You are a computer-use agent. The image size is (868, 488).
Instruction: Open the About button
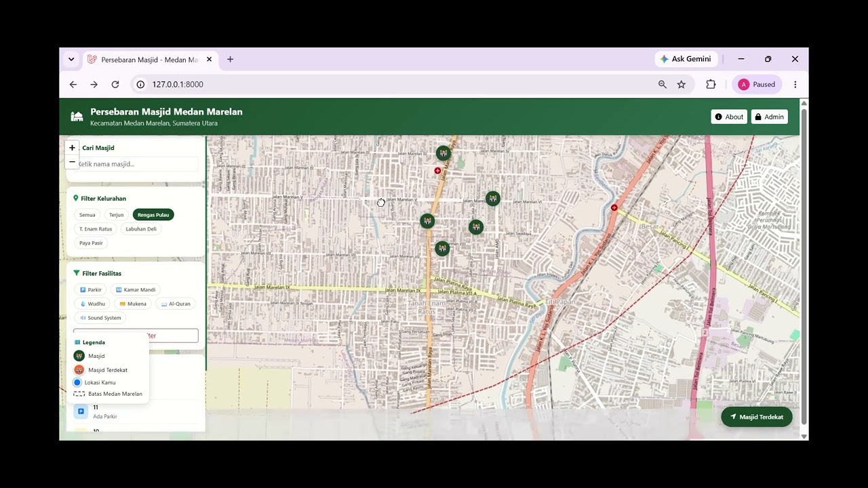(x=729, y=117)
